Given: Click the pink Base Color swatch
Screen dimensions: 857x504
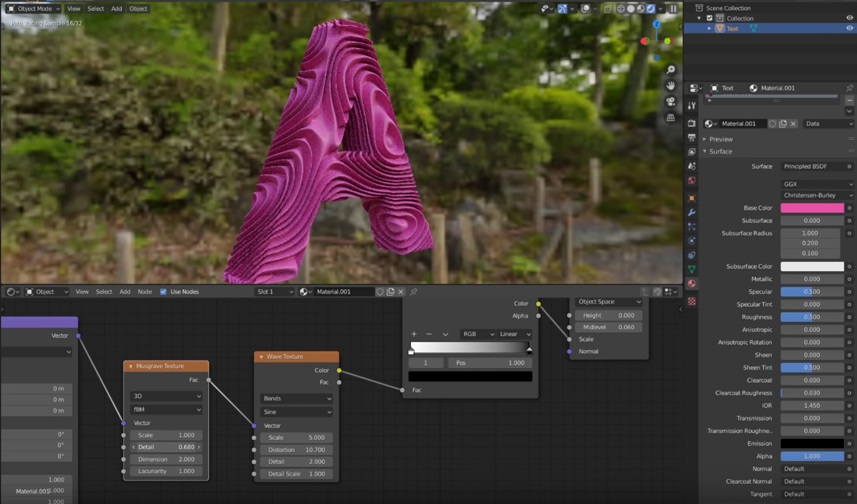Looking at the screenshot, I should coord(812,208).
